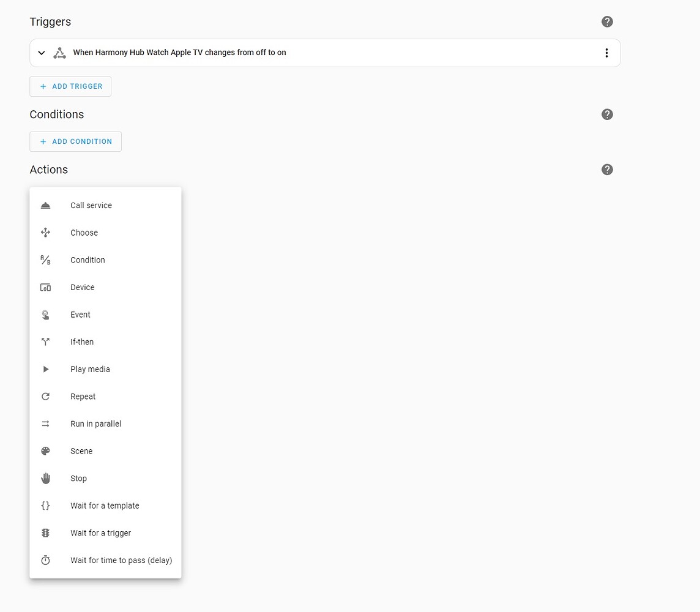Select Choose from the action menu
Viewport: 700px width, 612px height.
tap(84, 233)
